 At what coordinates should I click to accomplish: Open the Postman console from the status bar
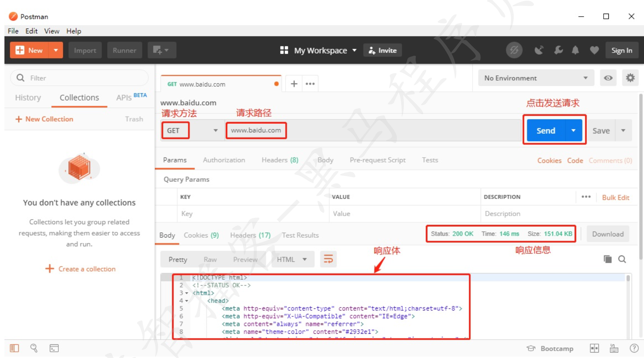coord(54,348)
